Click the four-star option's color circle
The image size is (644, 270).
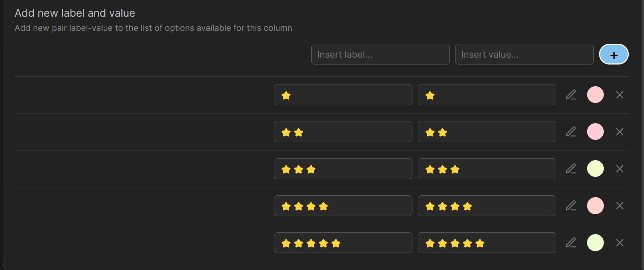coord(595,205)
